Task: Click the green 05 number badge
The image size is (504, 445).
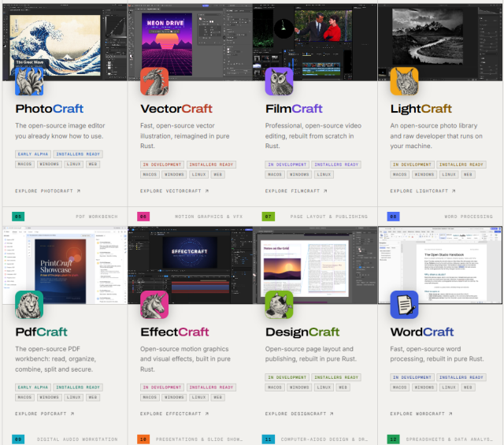Action: click(x=18, y=217)
